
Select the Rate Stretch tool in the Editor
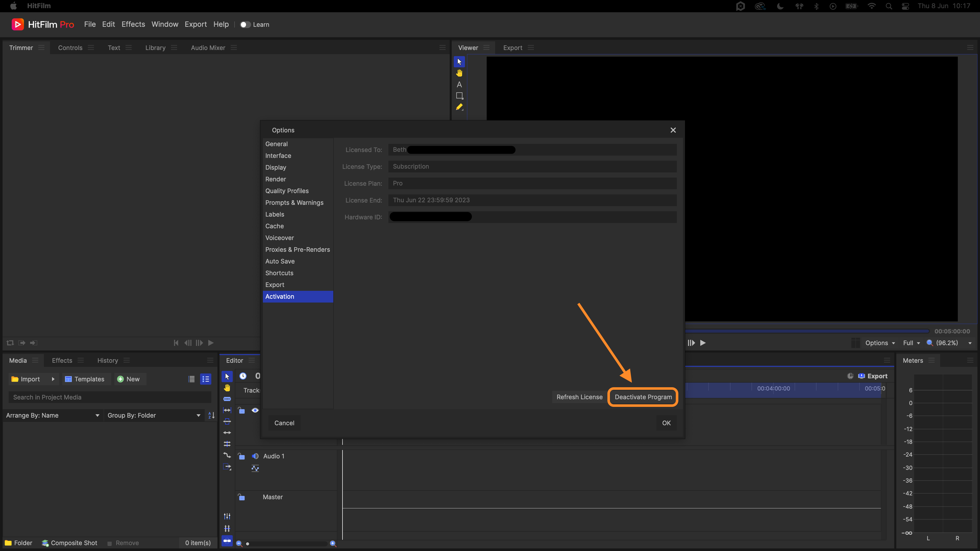click(227, 455)
